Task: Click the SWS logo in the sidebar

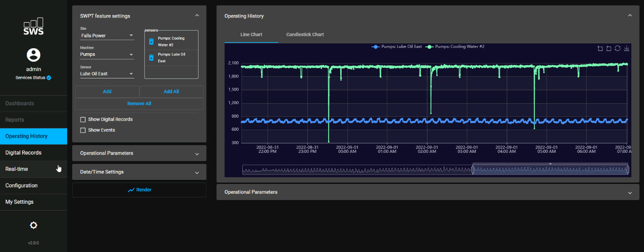Action: tap(33, 26)
